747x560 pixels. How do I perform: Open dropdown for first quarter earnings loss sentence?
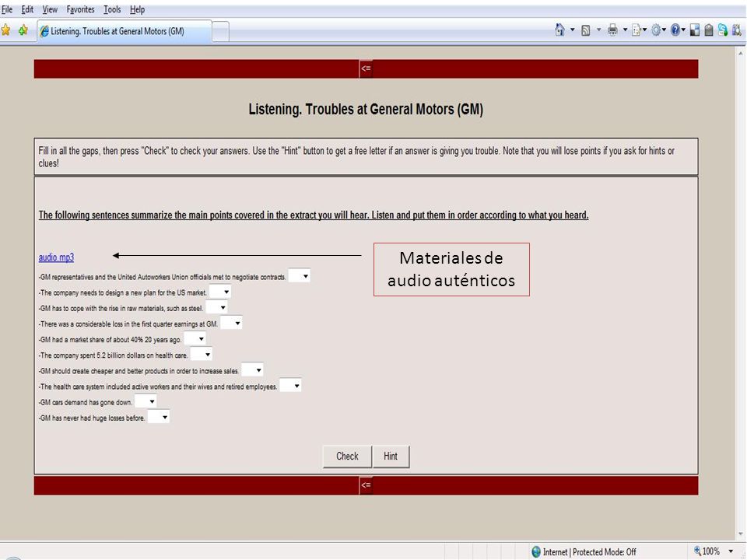tap(232, 323)
